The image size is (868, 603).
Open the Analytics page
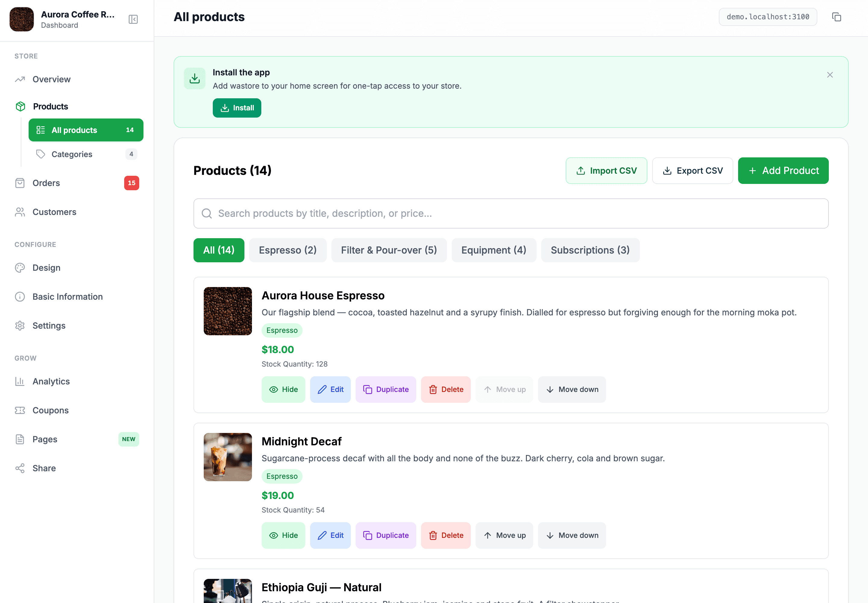tap(77, 381)
